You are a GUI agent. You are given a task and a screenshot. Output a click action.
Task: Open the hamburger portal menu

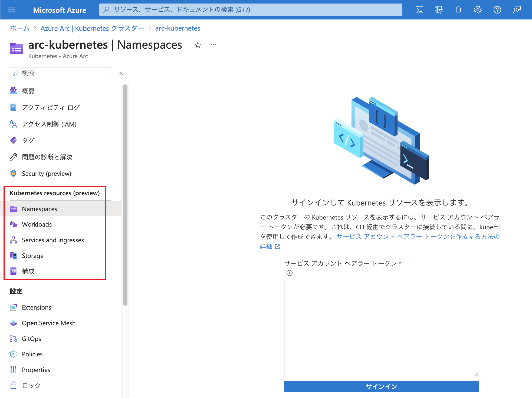pyautogui.click(x=12, y=10)
